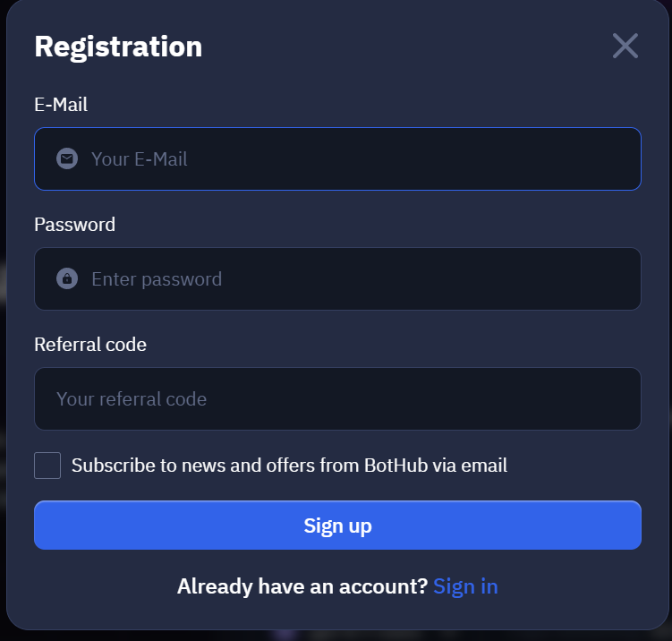The width and height of the screenshot is (672, 641).
Task: Close the Registration dialog with the X
Action: 625,46
